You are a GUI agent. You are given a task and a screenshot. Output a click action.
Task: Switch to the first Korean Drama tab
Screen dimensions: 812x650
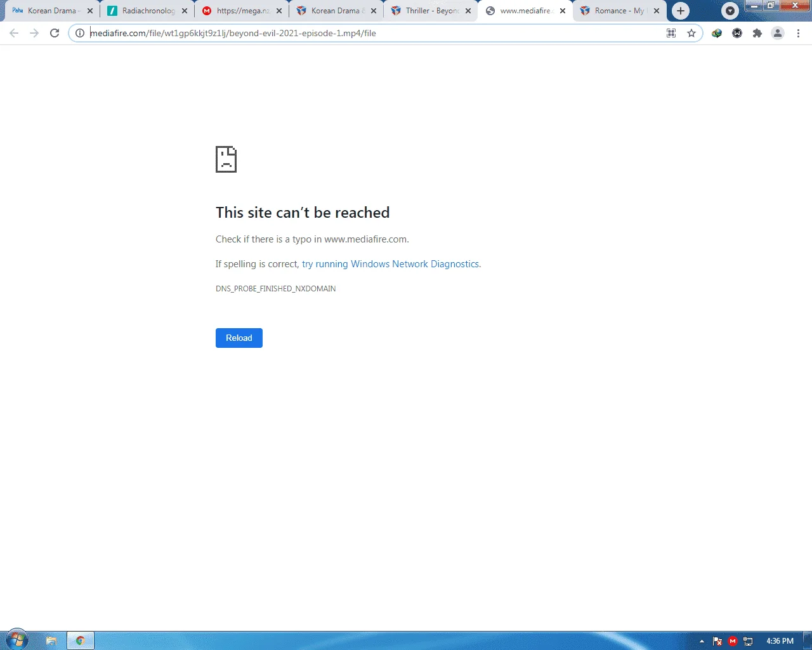(51, 11)
